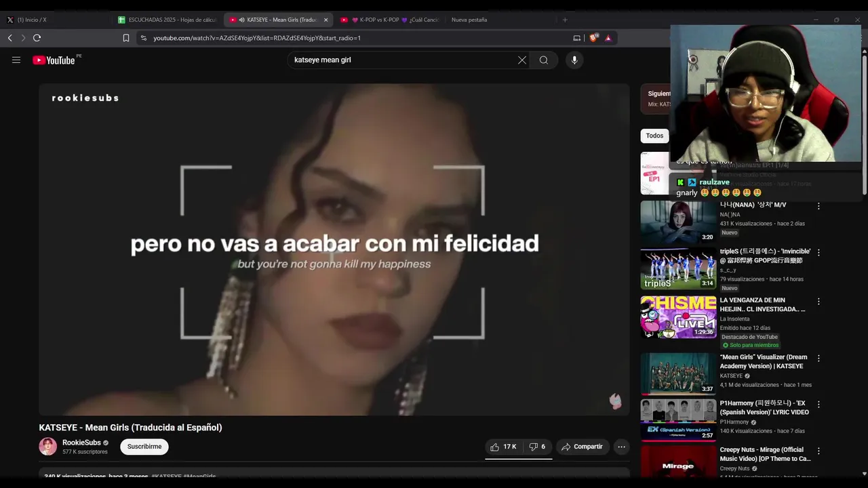Open P1Harmony EX Spanish Version thumbnail
The width and height of the screenshot is (868, 488).
(678, 420)
